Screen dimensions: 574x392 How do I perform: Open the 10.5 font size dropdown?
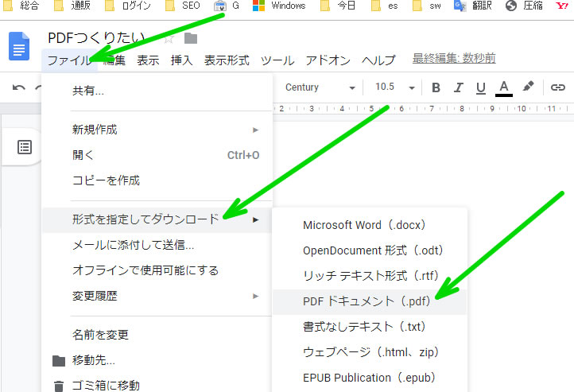coord(394,87)
